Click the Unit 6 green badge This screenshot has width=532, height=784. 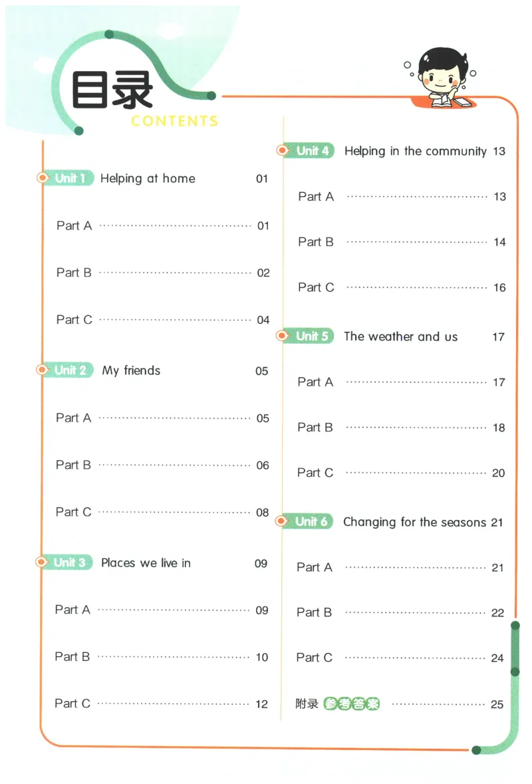307,521
